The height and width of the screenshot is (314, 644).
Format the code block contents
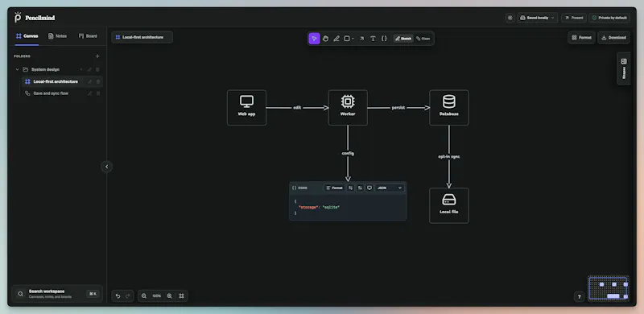pyautogui.click(x=335, y=188)
